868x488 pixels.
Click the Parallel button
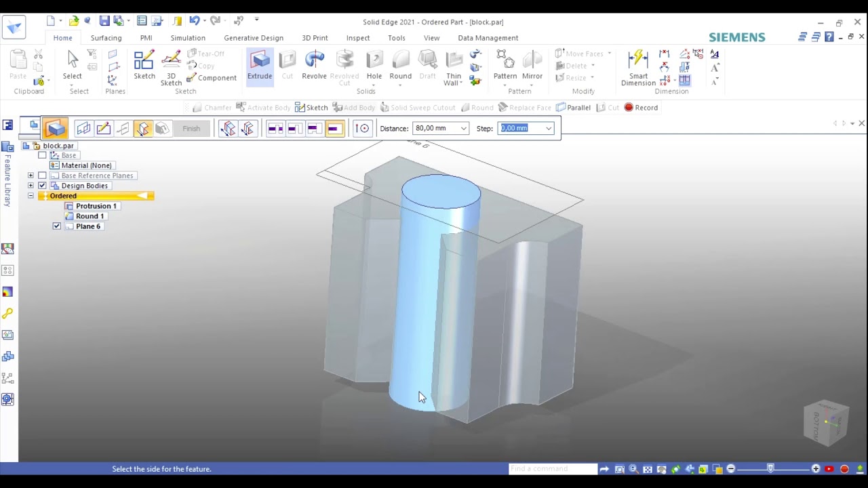tap(573, 108)
